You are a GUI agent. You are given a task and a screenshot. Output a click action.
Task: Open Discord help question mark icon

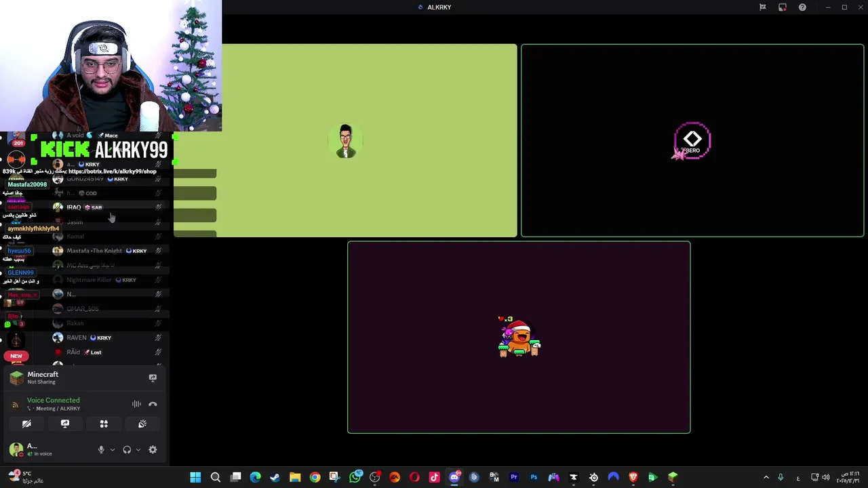(x=802, y=7)
